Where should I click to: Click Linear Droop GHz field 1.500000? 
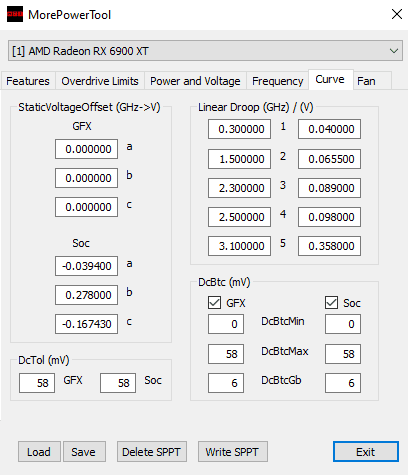(239, 159)
